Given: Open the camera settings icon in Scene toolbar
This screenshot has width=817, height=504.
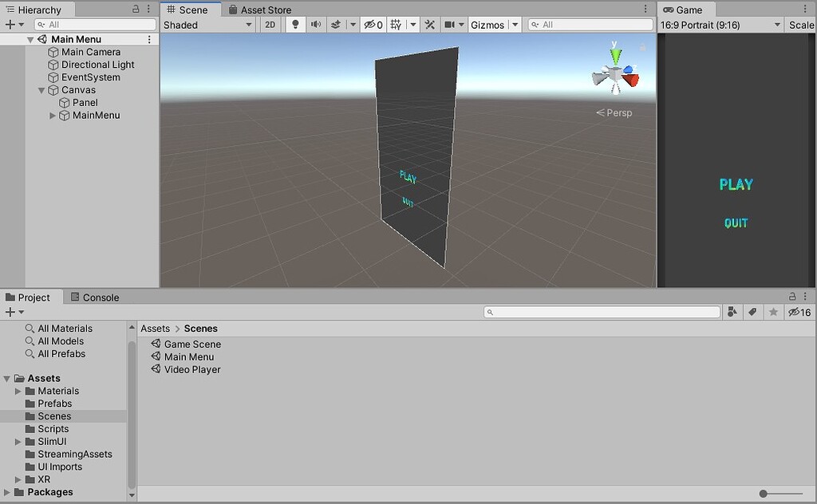Looking at the screenshot, I should coord(452,25).
